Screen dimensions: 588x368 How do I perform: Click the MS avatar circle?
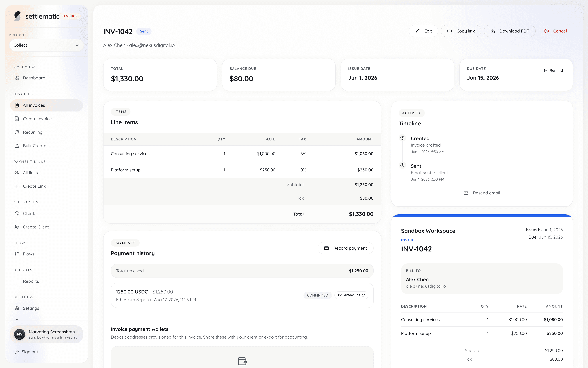pyautogui.click(x=20, y=334)
